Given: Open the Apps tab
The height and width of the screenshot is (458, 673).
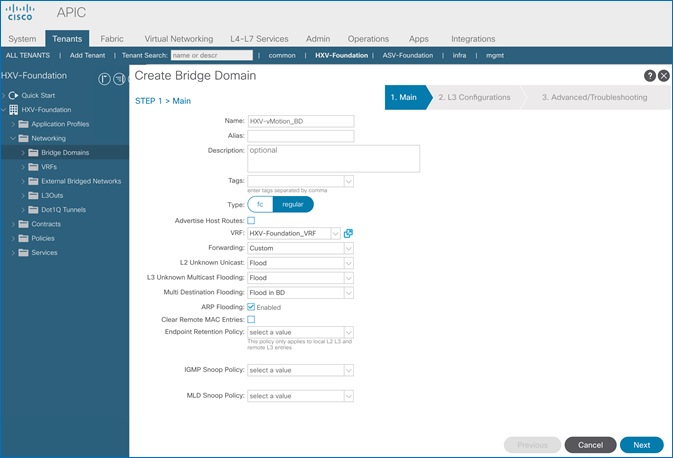Looking at the screenshot, I should click(418, 39).
